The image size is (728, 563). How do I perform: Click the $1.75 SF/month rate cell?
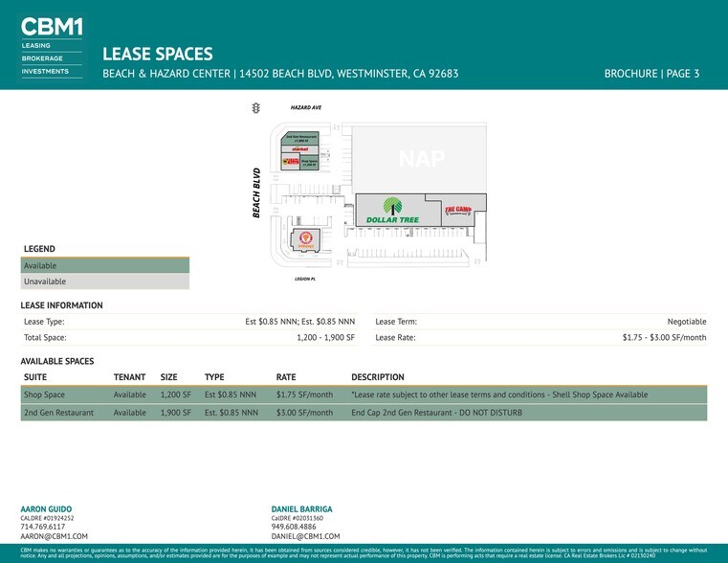[304, 394]
